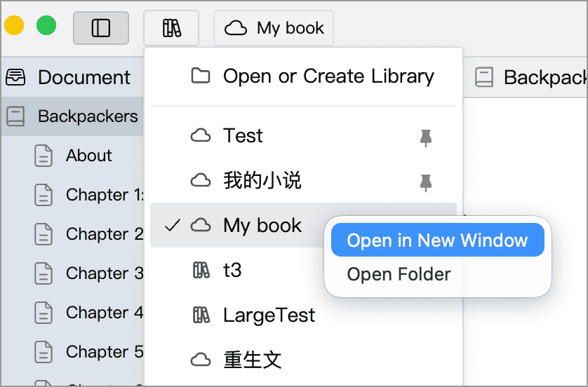This screenshot has height=387, width=588.
Task: Select the Test cloud library
Action: pos(303,135)
